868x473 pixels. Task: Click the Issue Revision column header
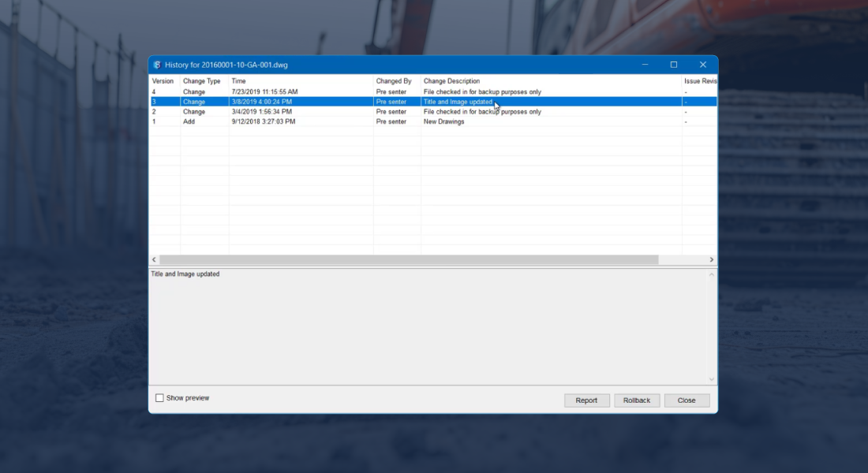[698, 80]
